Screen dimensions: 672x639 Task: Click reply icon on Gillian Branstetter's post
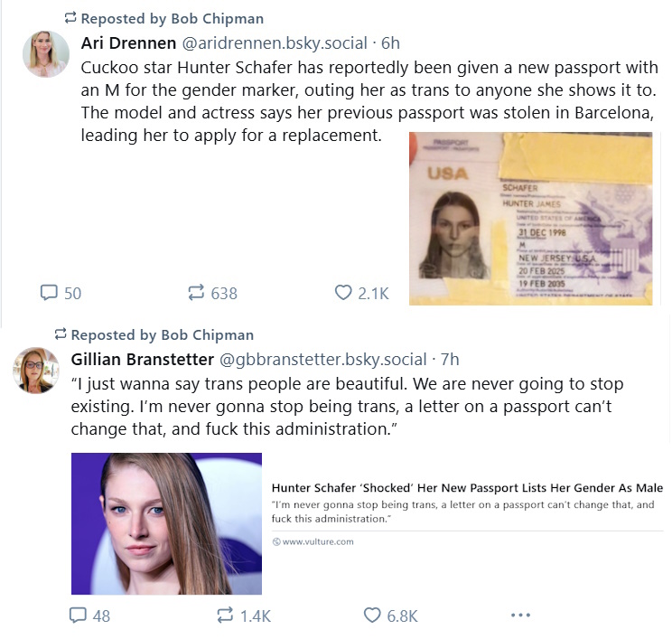[x=78, y=616]
